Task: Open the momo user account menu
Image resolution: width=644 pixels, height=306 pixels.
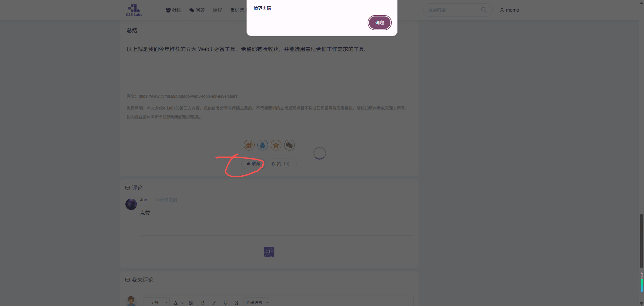Action: [x=509, y=10]
